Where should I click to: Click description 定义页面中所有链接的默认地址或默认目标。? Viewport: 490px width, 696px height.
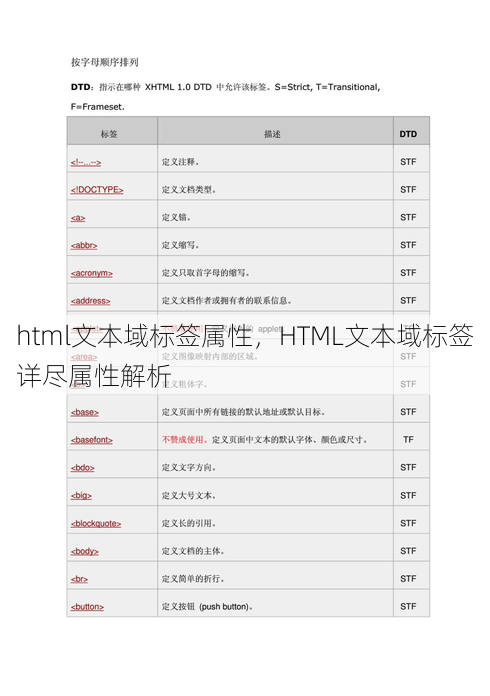[x=243, y=412]
